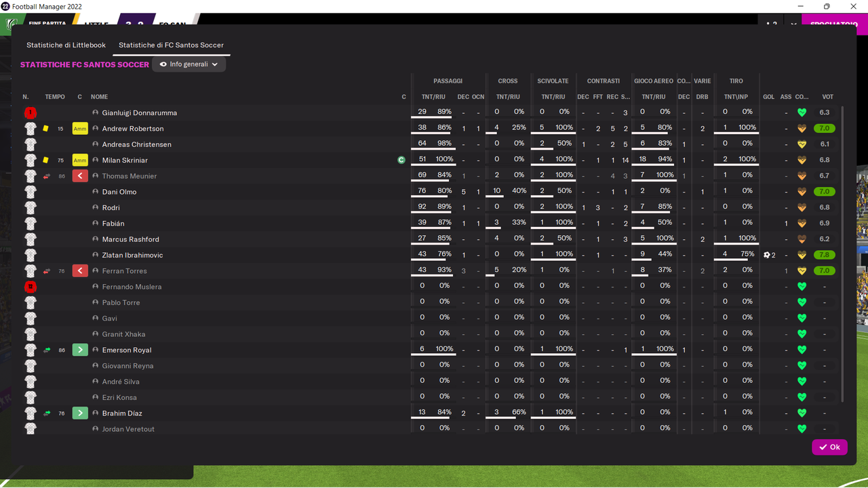Screen dimensions: 868x488
Task: Open Fabián's player profile
Action: click(113, 224)
